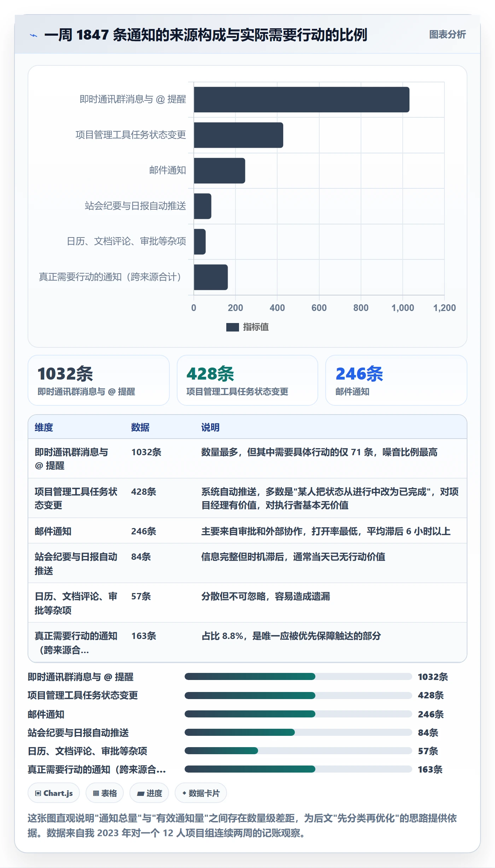Select the Chart.js tag chip
The width and height of the screenshot is (495, 868).
pos(54,793)
